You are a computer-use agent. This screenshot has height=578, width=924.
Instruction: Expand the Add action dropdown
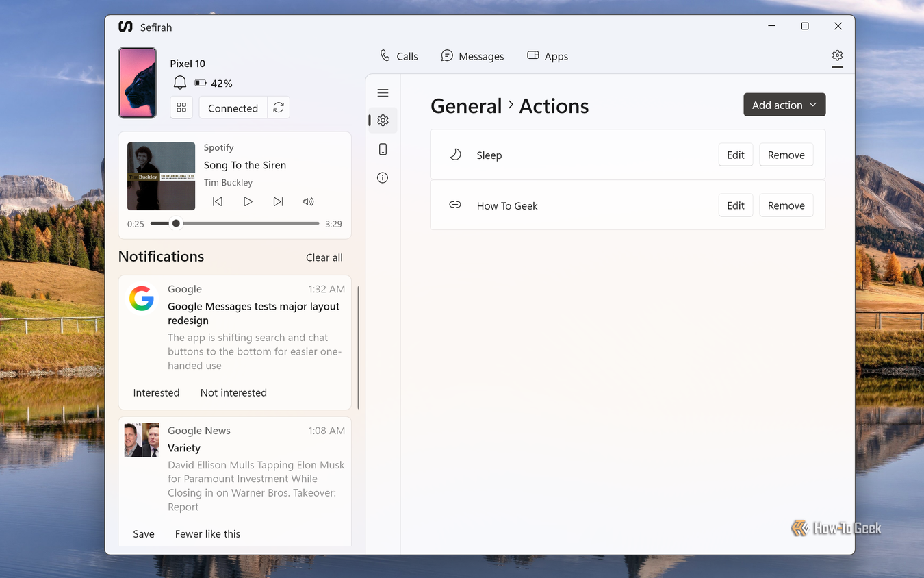pos(784,105)
